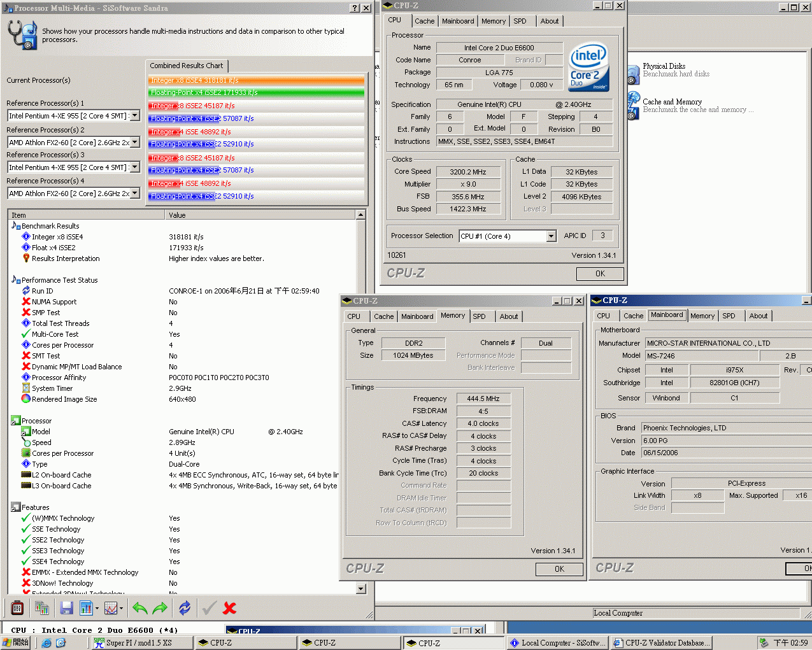
Task: Click the Processor section icon in list
Action: tap(16, 421)
